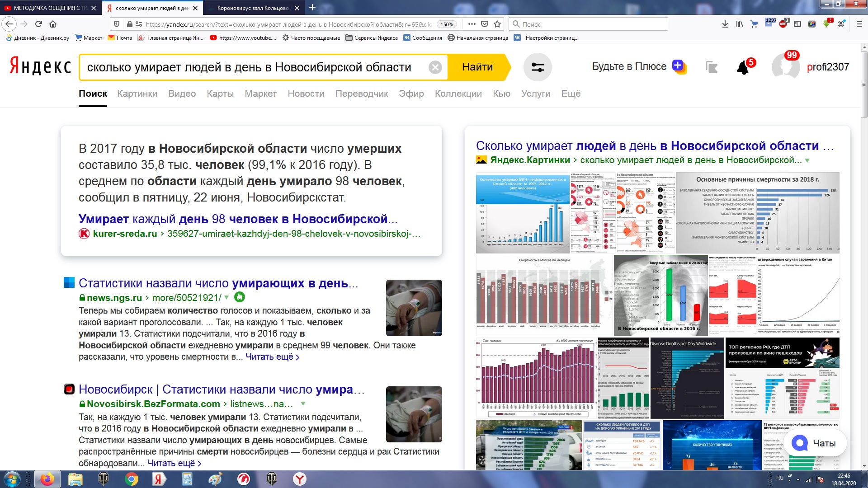Switch keyboard language RU indicator
The width and height of the screenshot is (868, 488).
point(780,478)
